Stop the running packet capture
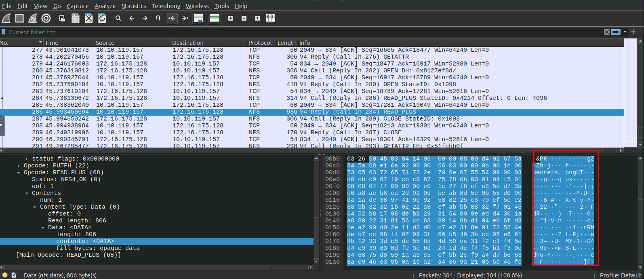This screenshot has height=279, width=644. 19,18
